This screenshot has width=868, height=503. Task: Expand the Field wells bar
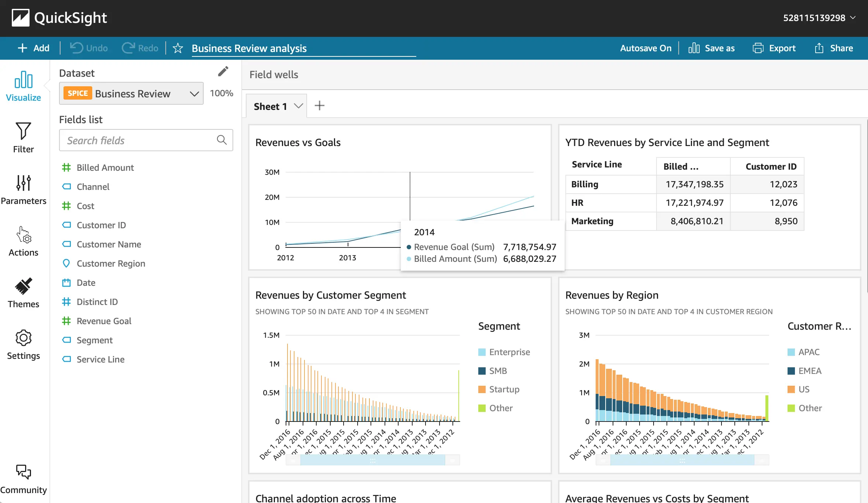pos(555,74)
